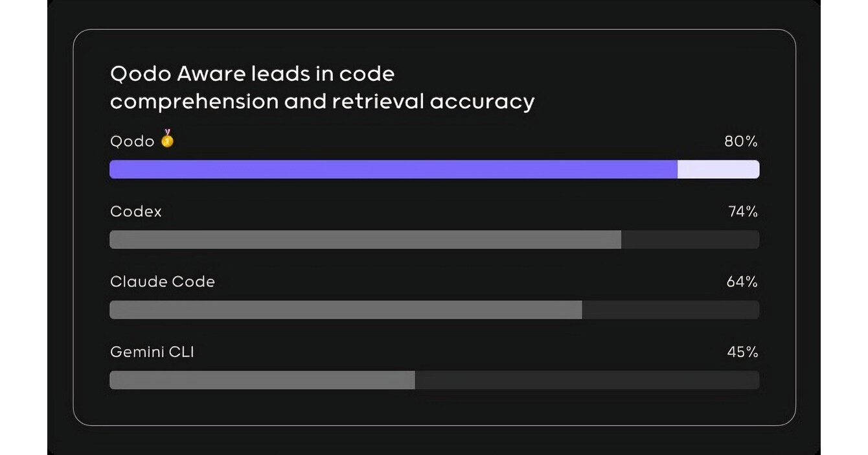Screen dimensions: 868x455
Task: Click the 64% score value
Action: point(742,281)
